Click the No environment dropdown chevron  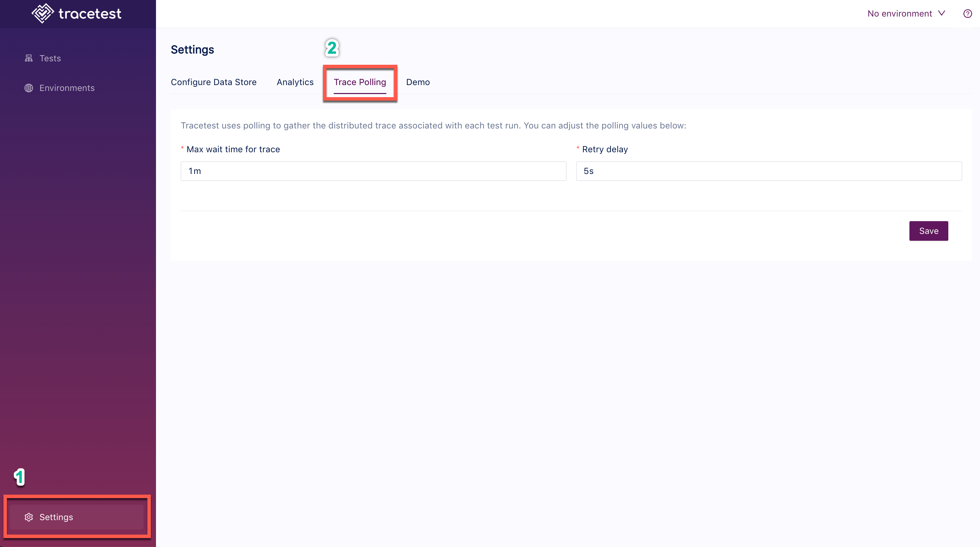point(946,13)
